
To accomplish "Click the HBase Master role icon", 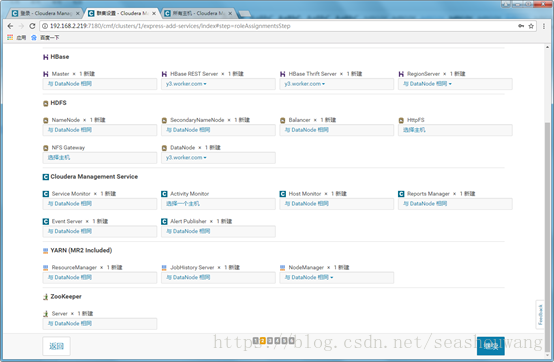I will click(x=46, y=74).
